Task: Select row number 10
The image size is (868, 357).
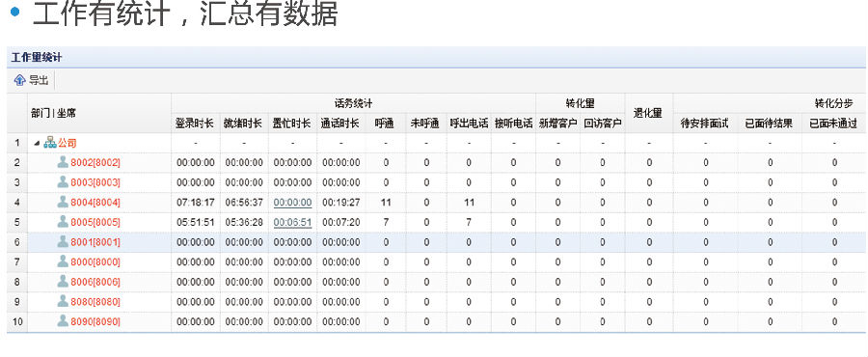Action: 18,322
